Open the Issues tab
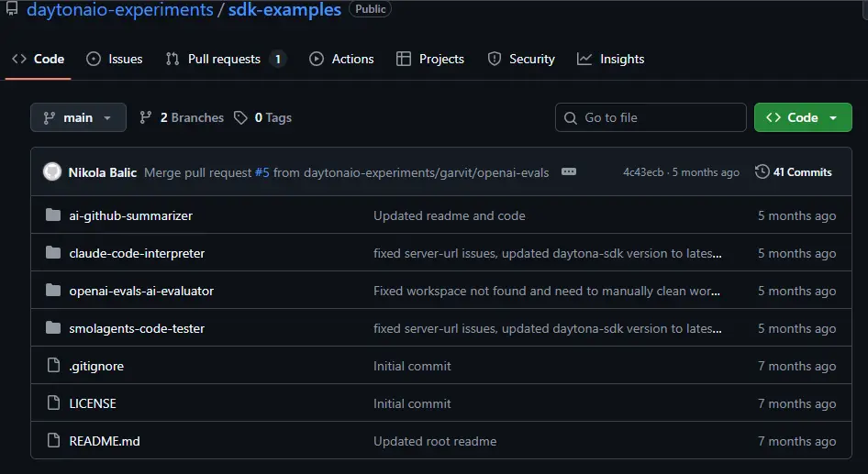Viewport: 868px width, 474px height. coord(115,59)
